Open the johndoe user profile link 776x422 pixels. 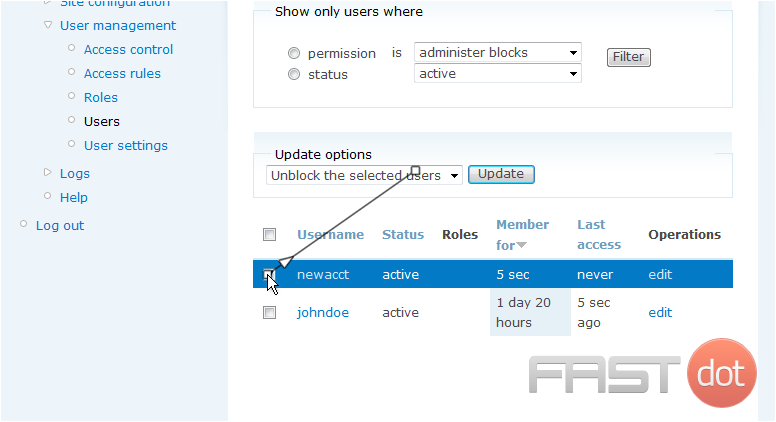[323, 313]
